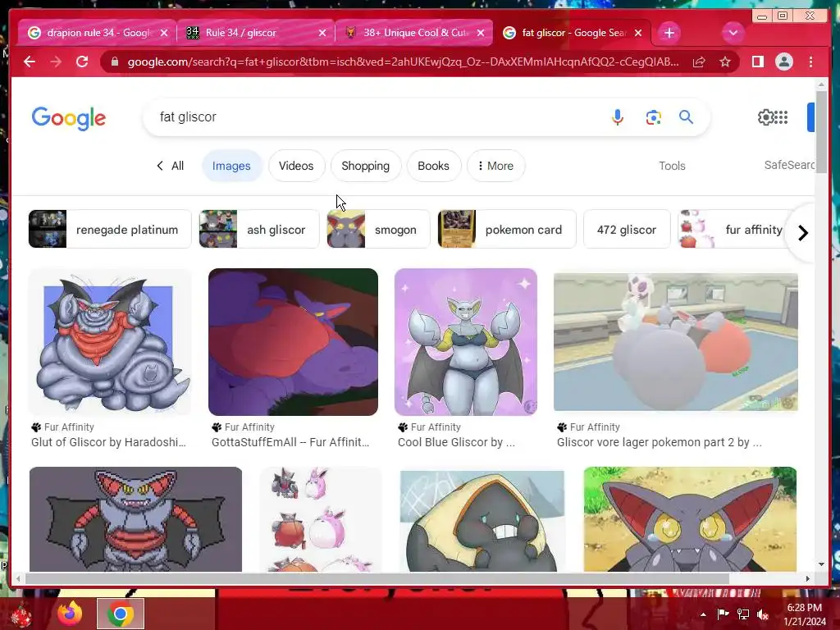Open the Tools options
This screenshot has width=840, height=630.
coord(672,166)
